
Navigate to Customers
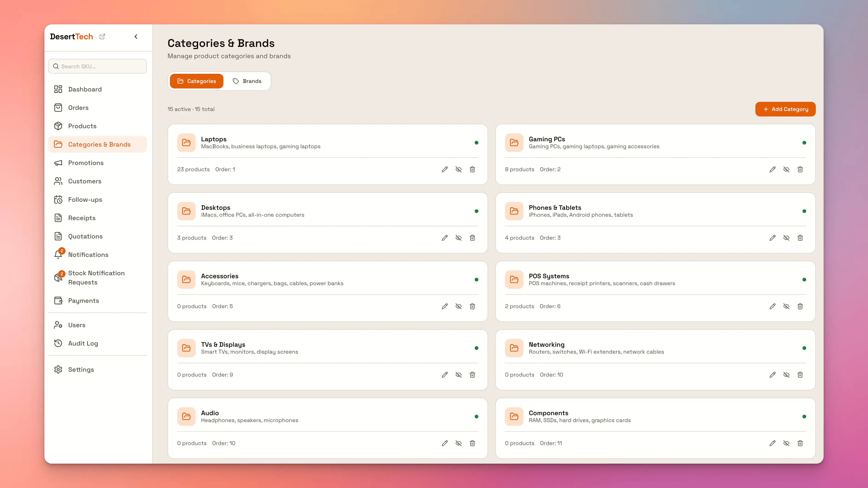tap(97, 181)
